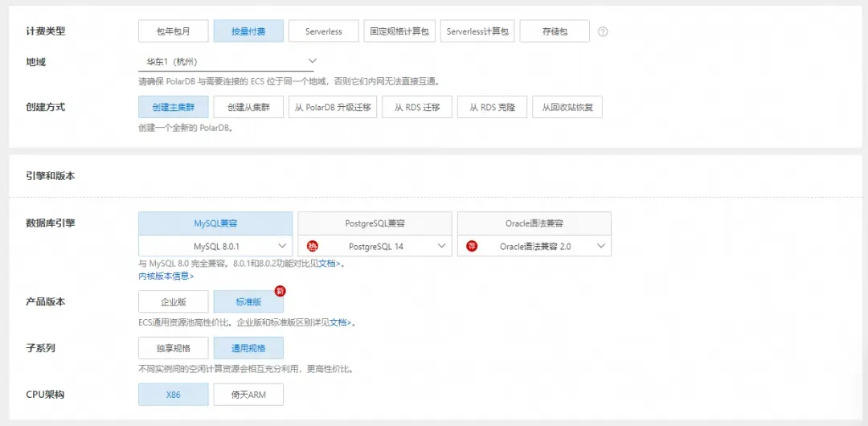Select 企业版 product edition
The width and height of the screenshot is (868, 426).
(174, 302)
